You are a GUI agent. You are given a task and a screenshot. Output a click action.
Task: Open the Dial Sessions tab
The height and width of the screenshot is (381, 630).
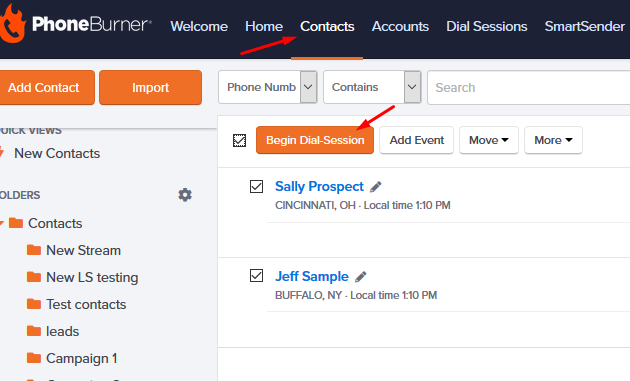pyautogui.click(x=487, y=26)
